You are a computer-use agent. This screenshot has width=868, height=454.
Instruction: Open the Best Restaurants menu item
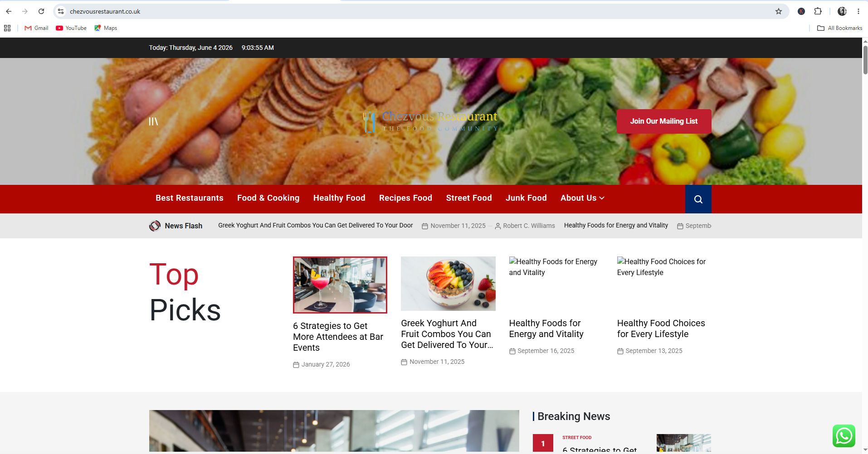pos(190,198)
